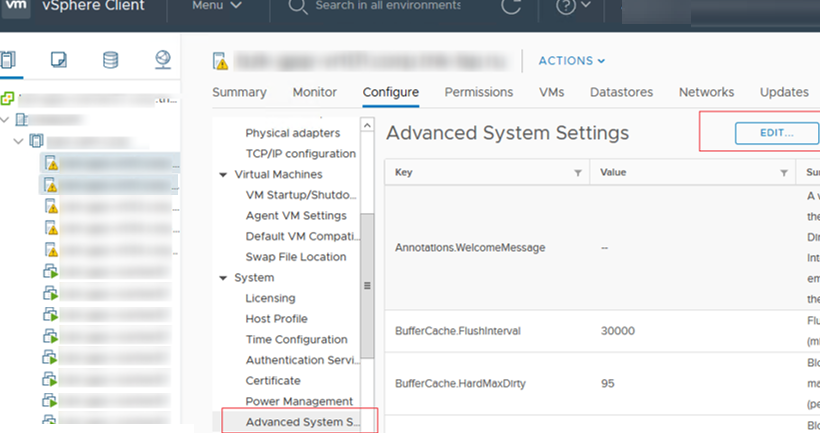The height and width of the screenshot is (433, 820).
Task: Click the settings list scroll-up arrow
Action: (367, 125)
